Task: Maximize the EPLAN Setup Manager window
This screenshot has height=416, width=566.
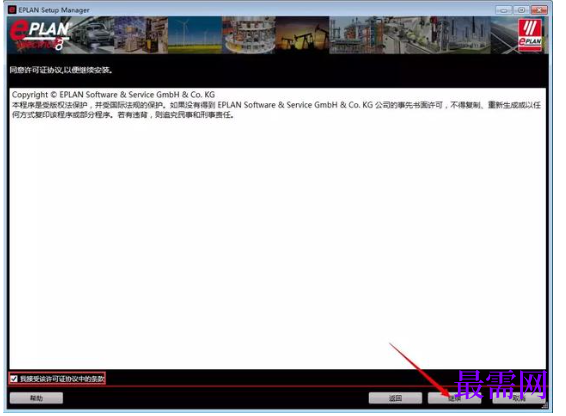Action: [521, 10]
